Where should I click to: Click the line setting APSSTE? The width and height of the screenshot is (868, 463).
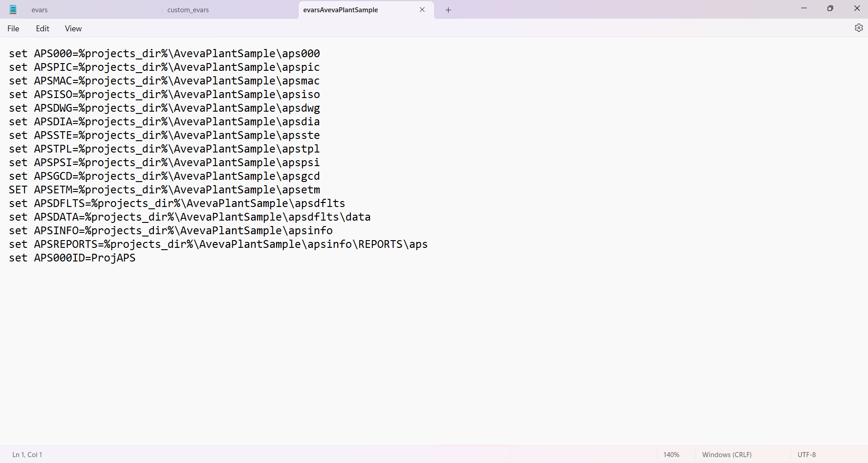point(164,135)
